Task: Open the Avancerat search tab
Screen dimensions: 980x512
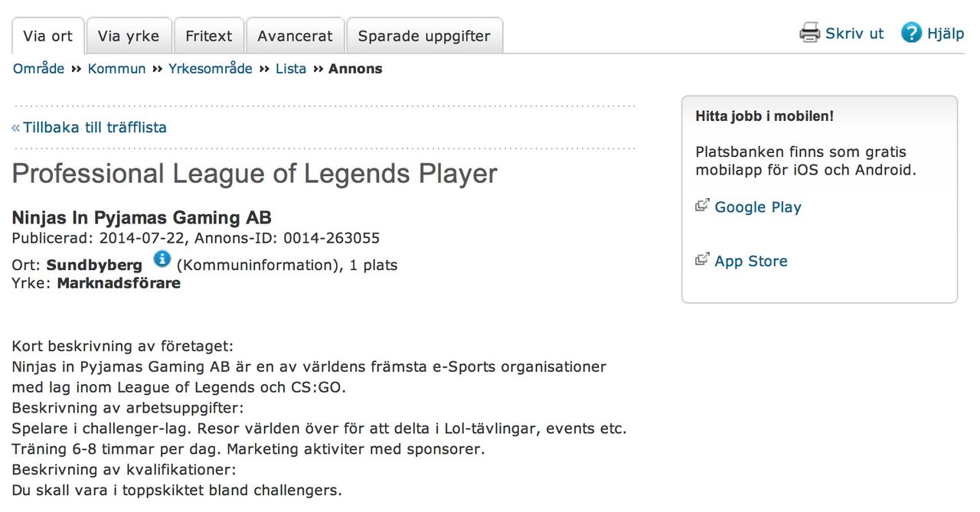Action: pos(295,36)
